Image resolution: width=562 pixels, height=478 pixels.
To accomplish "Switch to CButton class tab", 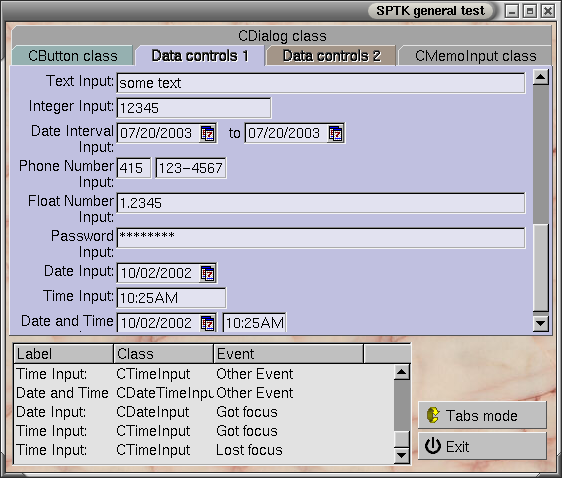I will pos(73,56).
